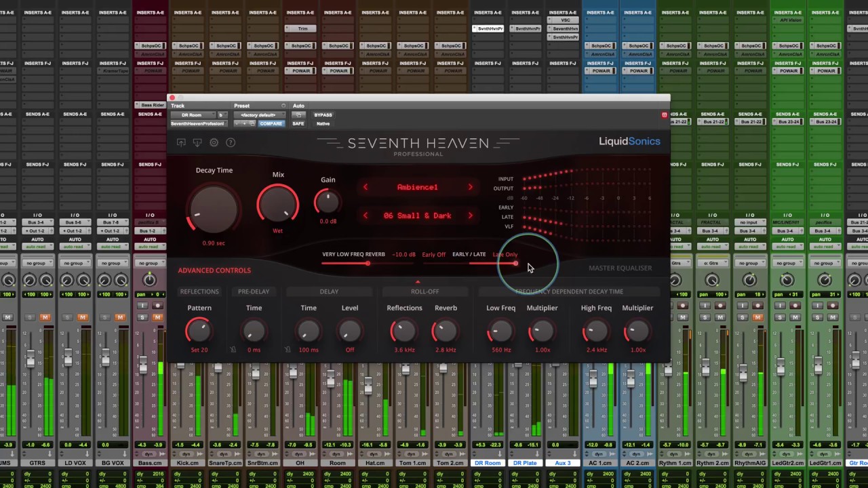Image resolution: width=868 pixels, height=488 pixels.
Task: Click the Pre-Delay Time knob
Action: (x=254, y=331)
